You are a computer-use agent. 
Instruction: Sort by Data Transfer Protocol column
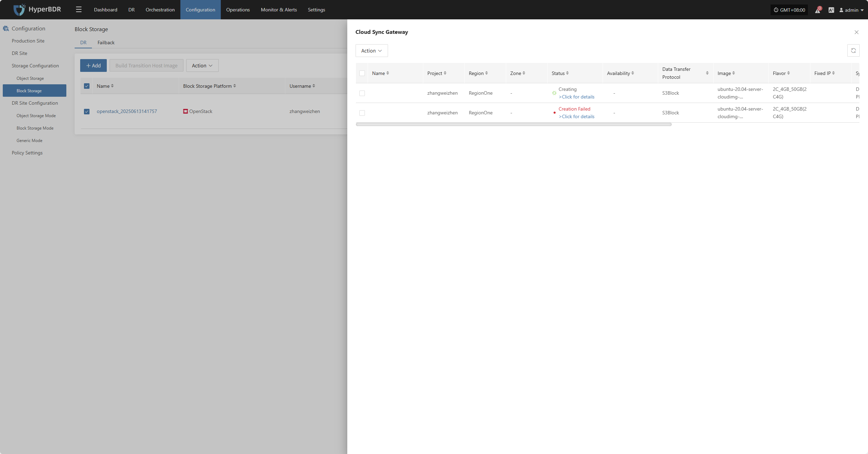click(707, 73)
